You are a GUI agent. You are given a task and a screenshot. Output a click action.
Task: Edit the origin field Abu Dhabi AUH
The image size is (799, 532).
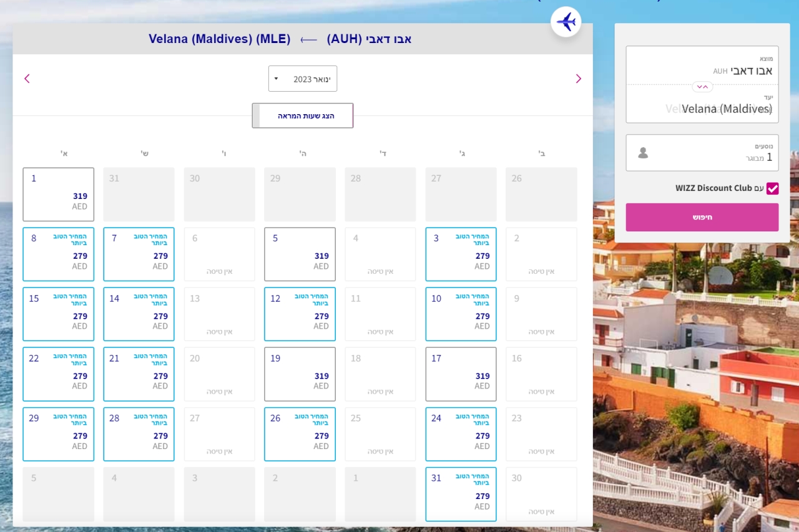click(702, 65)
